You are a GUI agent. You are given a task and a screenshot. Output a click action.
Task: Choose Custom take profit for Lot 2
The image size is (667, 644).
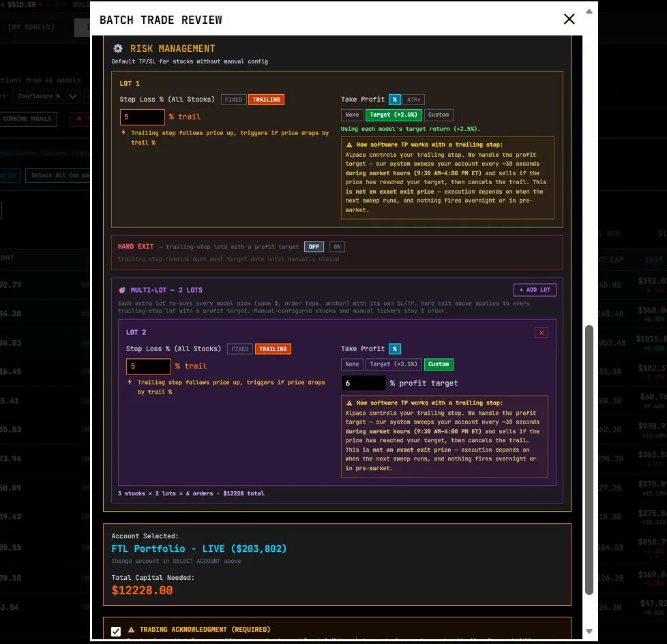[439, 364]
